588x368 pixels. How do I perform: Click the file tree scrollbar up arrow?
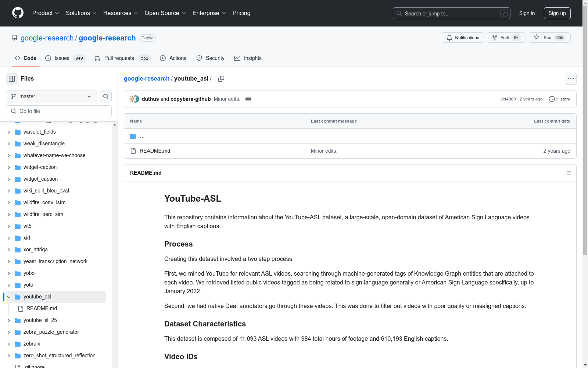click(115, 125)
